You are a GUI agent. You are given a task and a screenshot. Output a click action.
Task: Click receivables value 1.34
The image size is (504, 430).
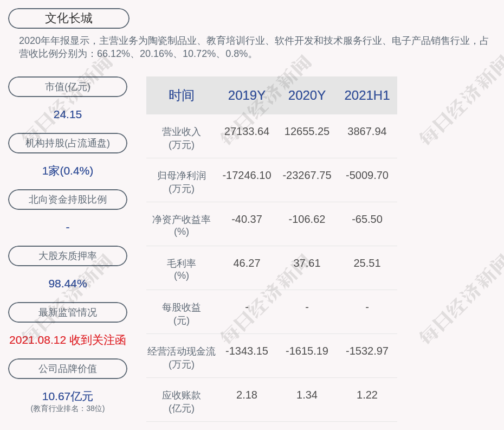tap(307, 395)
